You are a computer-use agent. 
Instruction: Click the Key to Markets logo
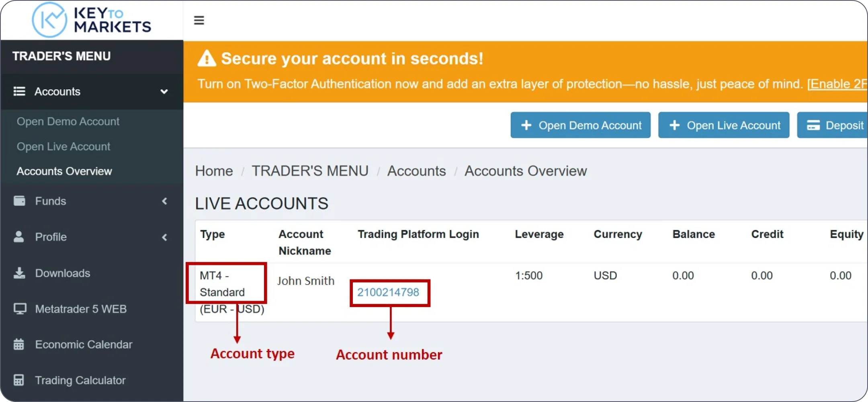click(x=92, y=20)
